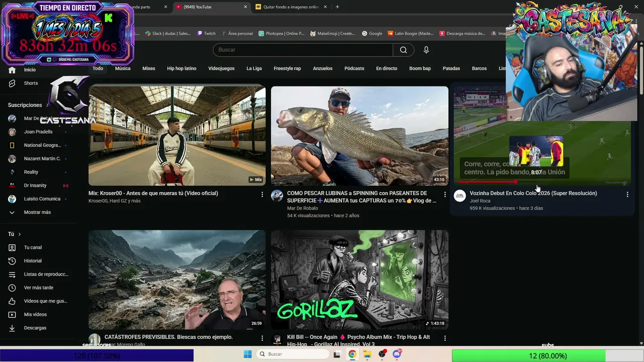
Task: Play the Gorillaz Kill Bill mix thumbnail
Action: click(360, 280)
